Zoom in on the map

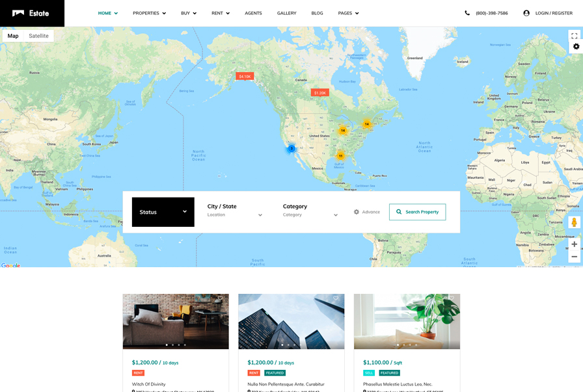(574, 244)
